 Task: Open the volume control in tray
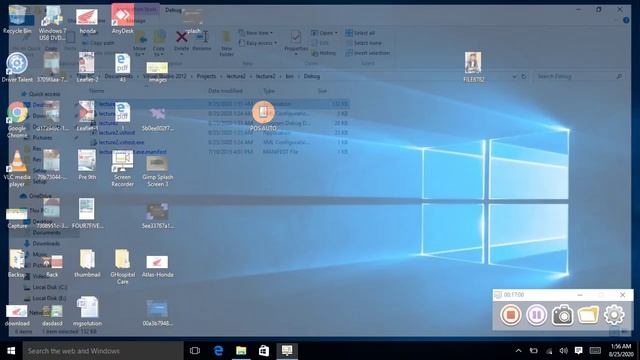click(x=564, y=351)
